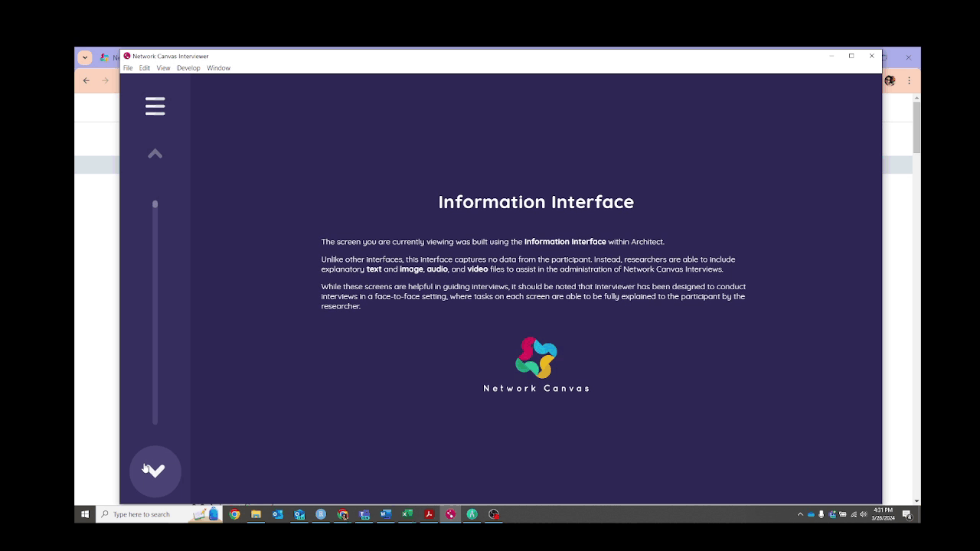The height and width of the screenshot is (551, 980).
Task: Go to previous stage with up chevron
Action: 155,154
